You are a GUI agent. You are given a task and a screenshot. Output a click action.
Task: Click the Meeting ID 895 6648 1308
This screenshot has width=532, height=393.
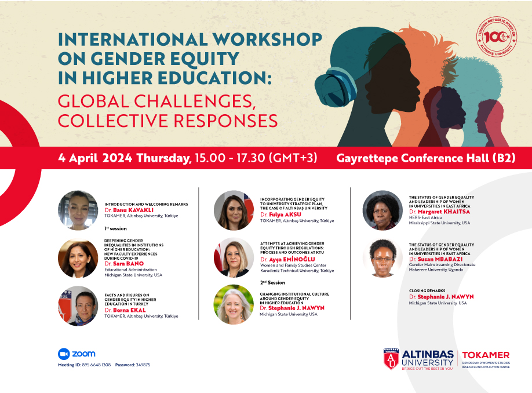84,365
